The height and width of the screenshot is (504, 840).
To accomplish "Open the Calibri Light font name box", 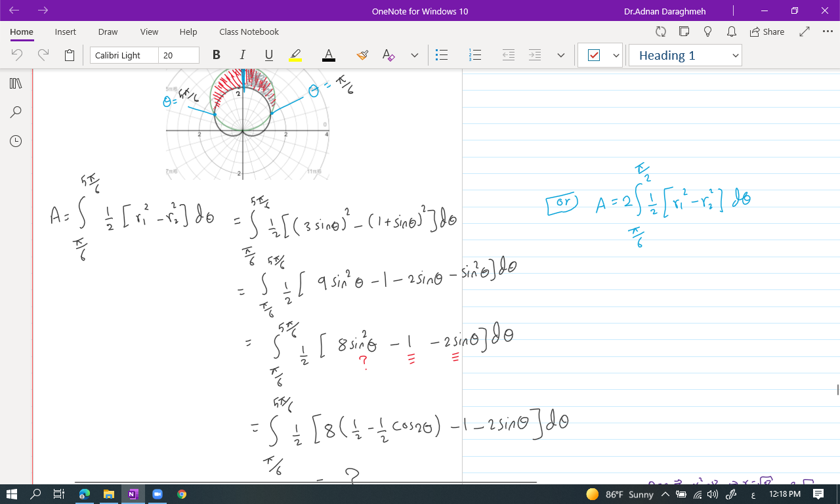I will tap(125, 56).
